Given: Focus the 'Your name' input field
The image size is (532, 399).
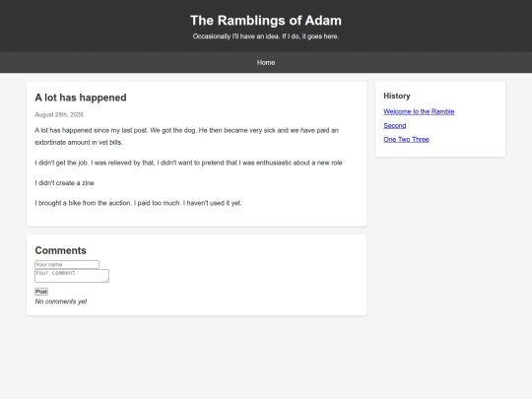Looking at the screenshot, I should click(x=67, y=264).
